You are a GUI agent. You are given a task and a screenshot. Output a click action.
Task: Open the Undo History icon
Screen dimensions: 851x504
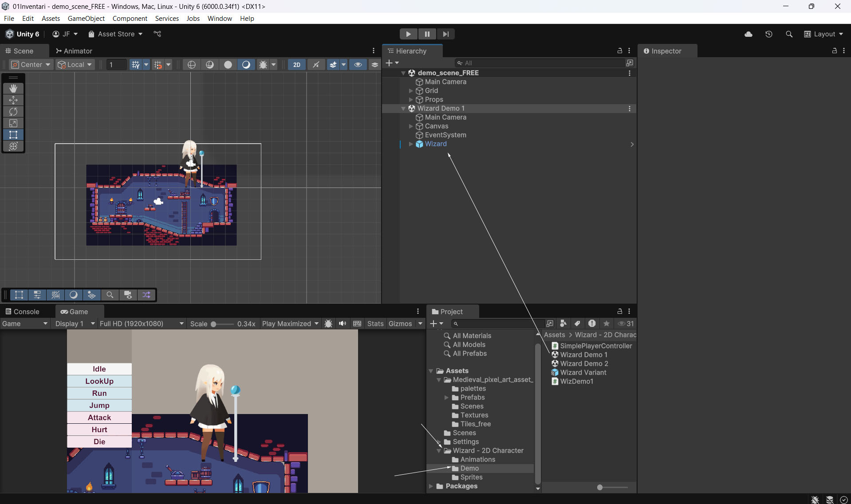[769, 34]
